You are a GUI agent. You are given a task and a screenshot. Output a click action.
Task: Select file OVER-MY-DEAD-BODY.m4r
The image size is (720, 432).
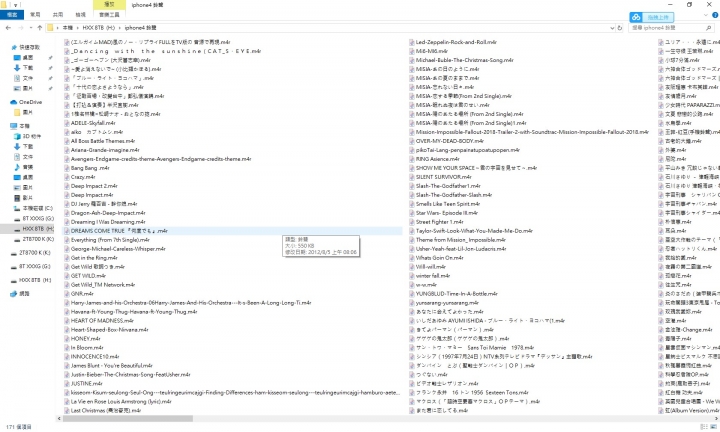[450, 141]
